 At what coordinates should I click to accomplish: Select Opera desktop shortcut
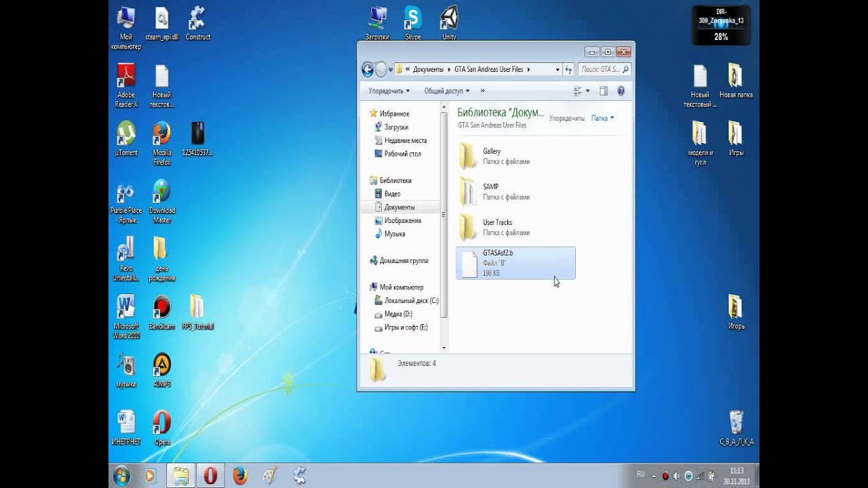pyautogui.click(x=162, y=428)
